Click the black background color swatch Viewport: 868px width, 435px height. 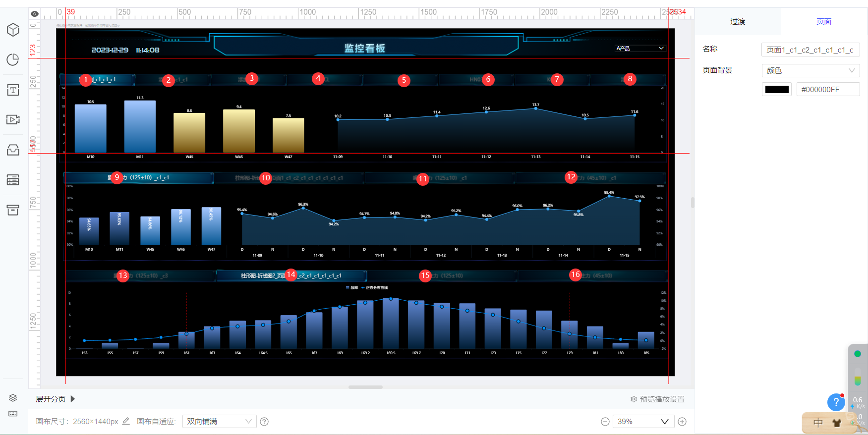click(x=777, y=90)
